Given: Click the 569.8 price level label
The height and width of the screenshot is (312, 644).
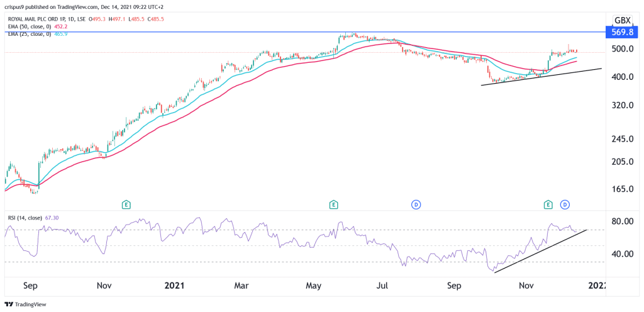Looking at the screenshot, I should tap(621, 31).
